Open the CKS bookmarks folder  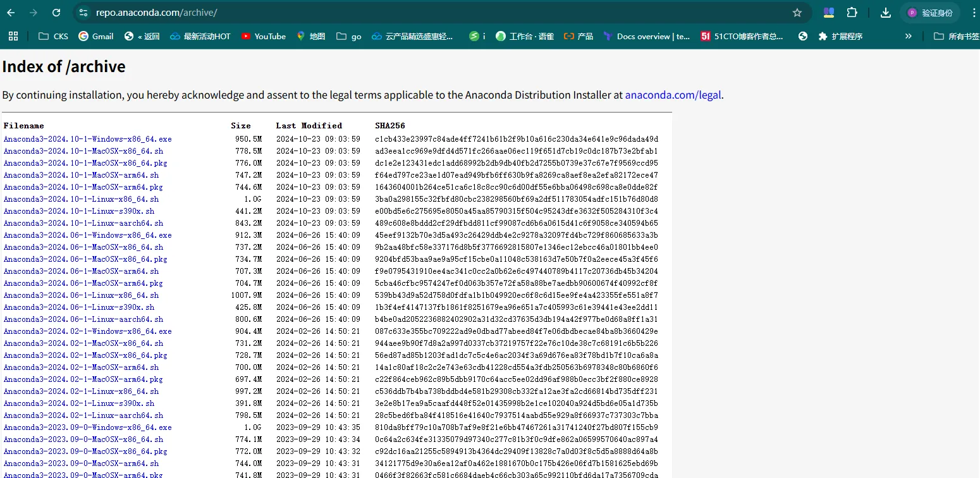point(53,36)
